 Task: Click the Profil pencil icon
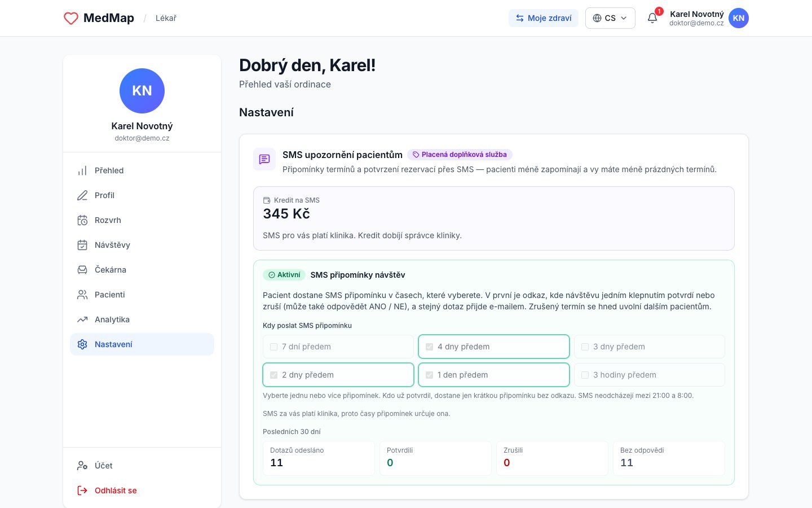tap(82, 195)
